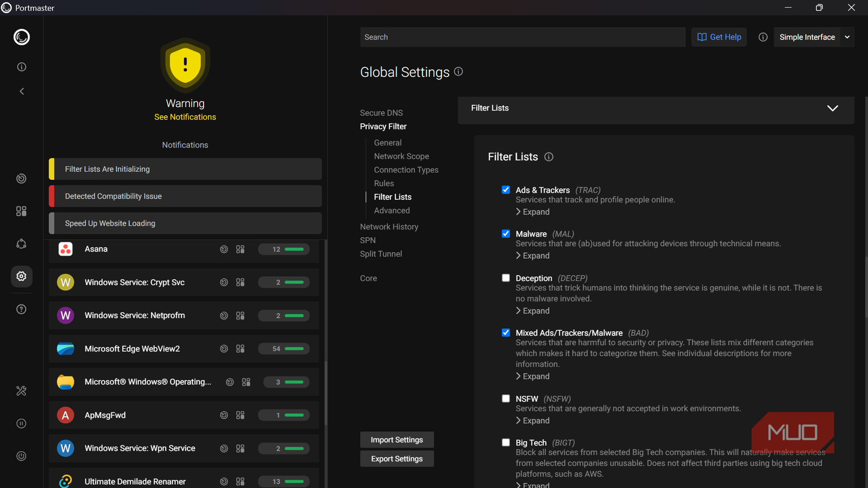
Task: Click info icon next to Global Settings
Action: coord(459,72)
